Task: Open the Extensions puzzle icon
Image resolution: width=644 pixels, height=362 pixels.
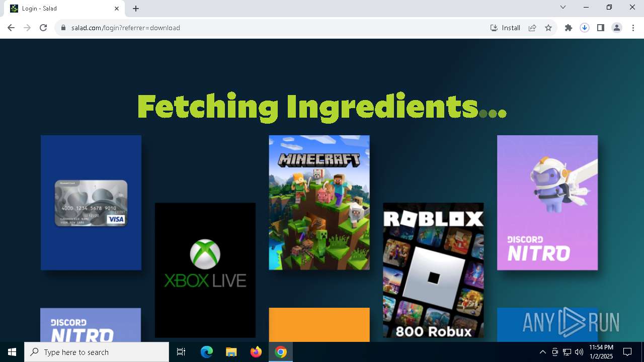Action: click(569, 28)
